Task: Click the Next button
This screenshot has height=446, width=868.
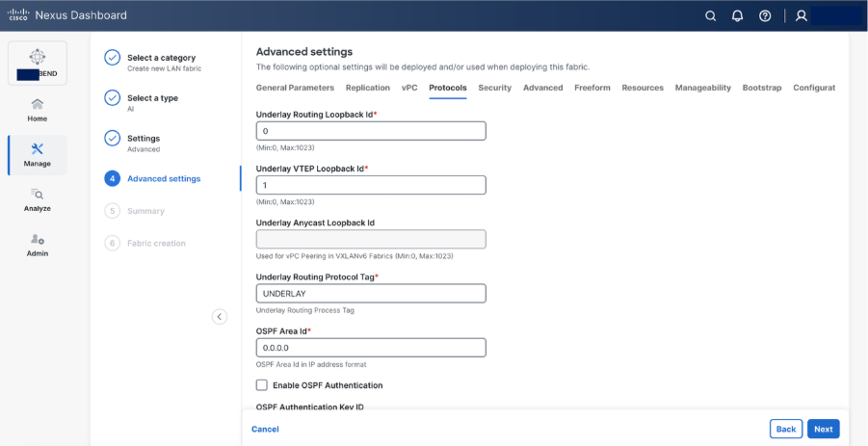Action: (823, 429)
